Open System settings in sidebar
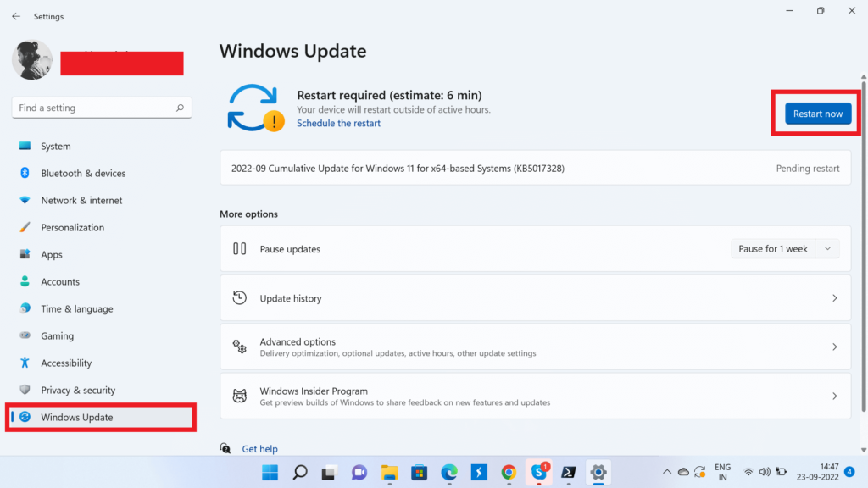868x488 pixels. (x=100, y=146)
